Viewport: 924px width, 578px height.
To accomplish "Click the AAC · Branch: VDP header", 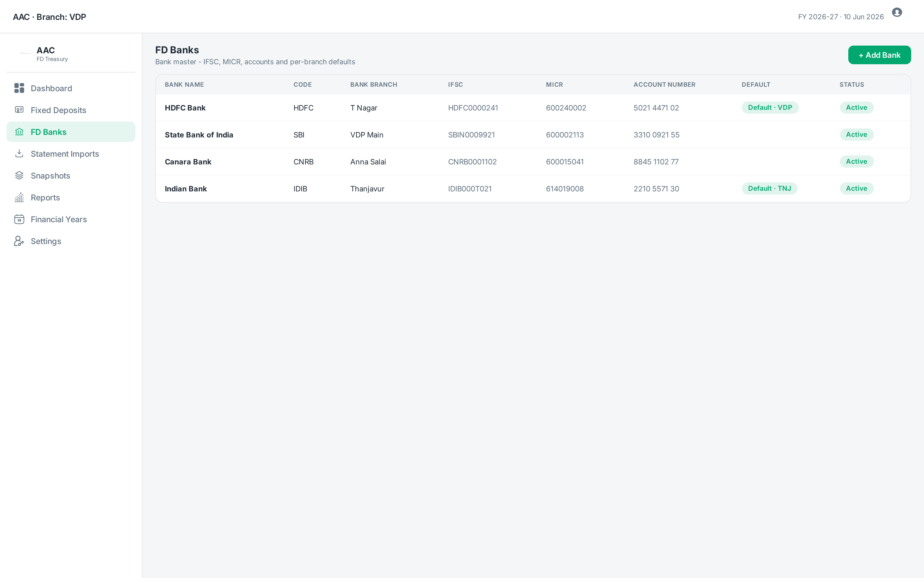I will (50, 17).
